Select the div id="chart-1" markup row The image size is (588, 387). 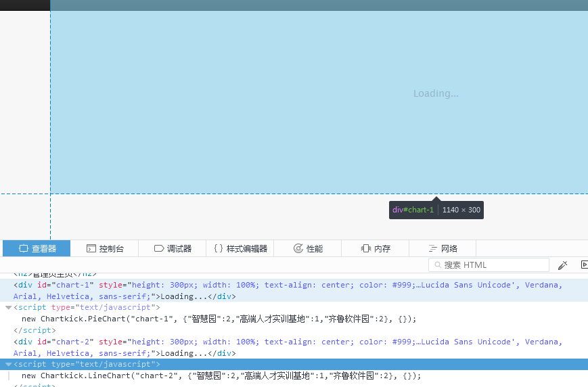point(294,291)
